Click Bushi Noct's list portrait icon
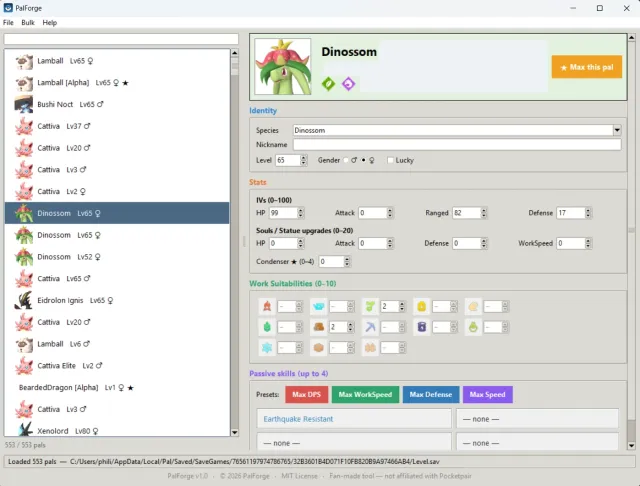Viewport: 640px width, 486px height. [24, 104]
